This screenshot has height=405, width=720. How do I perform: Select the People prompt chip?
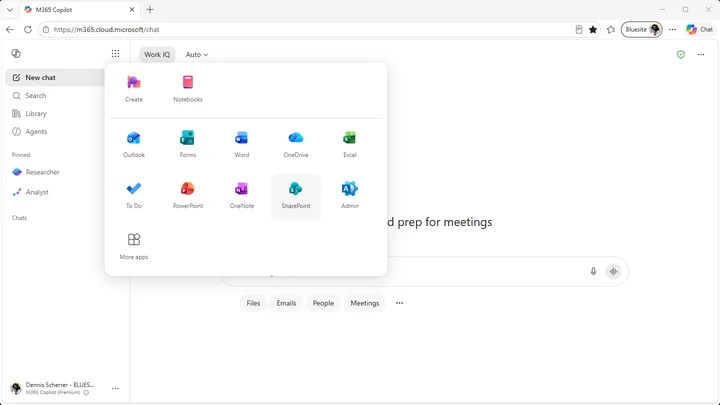pyautogui.click(x=323, y=303)
